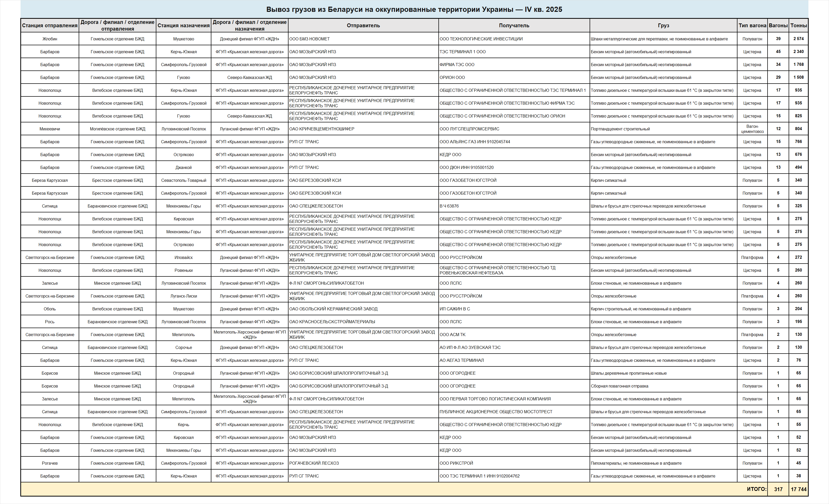Click the tonnage value '804'
The height and width of the screenshot is (504, 829).
[799, 129]
